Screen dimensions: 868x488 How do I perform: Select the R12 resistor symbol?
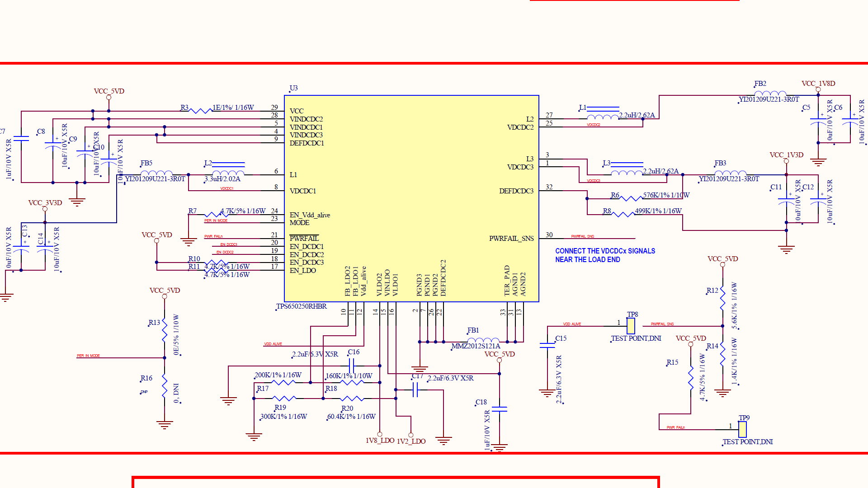click(723, 298)
